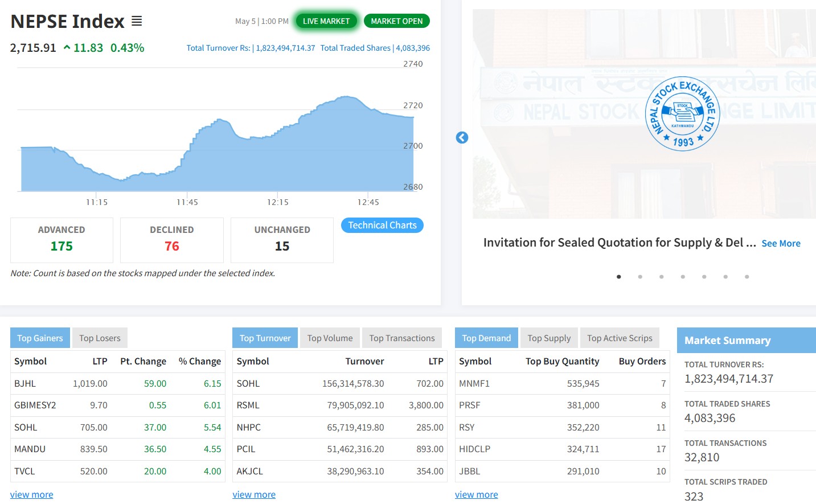Click PRSF symbol in Top Demand
The image size is (816, 504).
[x=470, y=405]
